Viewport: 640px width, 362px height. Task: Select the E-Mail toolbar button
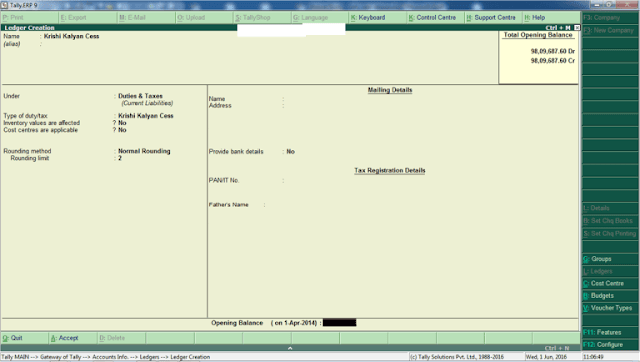tap(146, 18)
